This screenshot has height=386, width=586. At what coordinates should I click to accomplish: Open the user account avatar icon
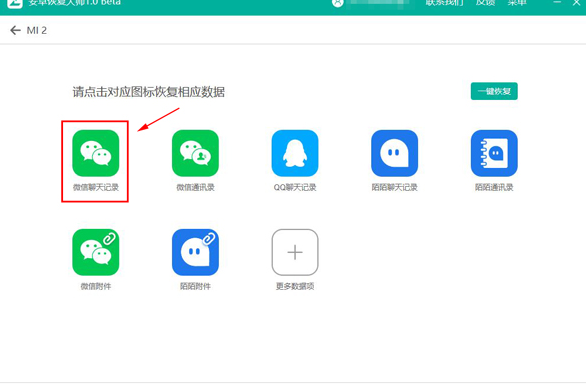337,3
